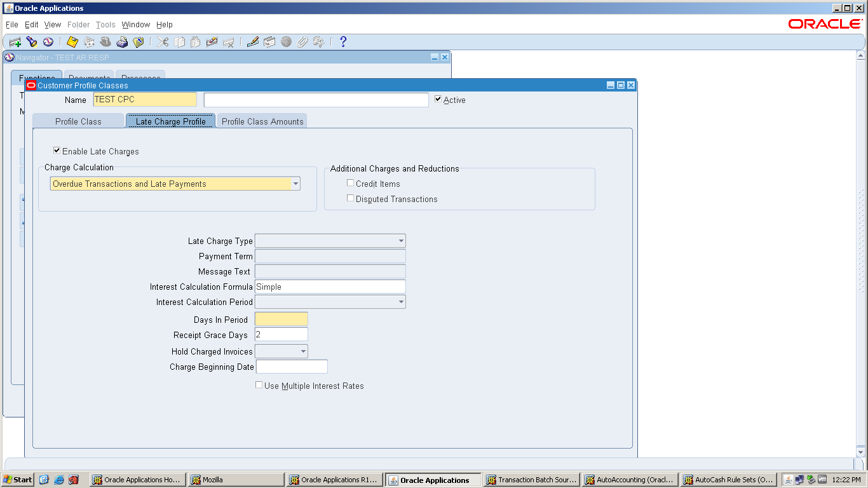This screenshot has height=488, width=868.
Task: Click the Start button in taskbar
Action: coord(18,480)
